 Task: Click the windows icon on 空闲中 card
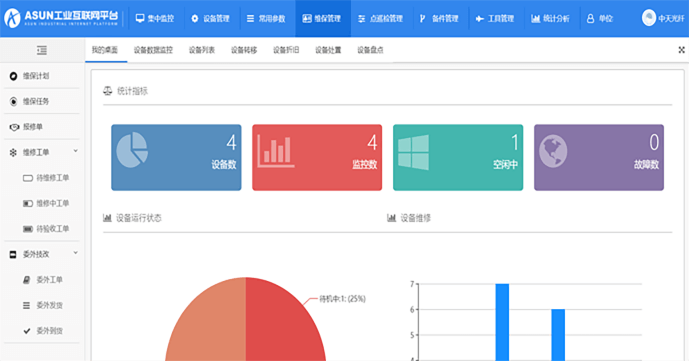pos(413,152)
